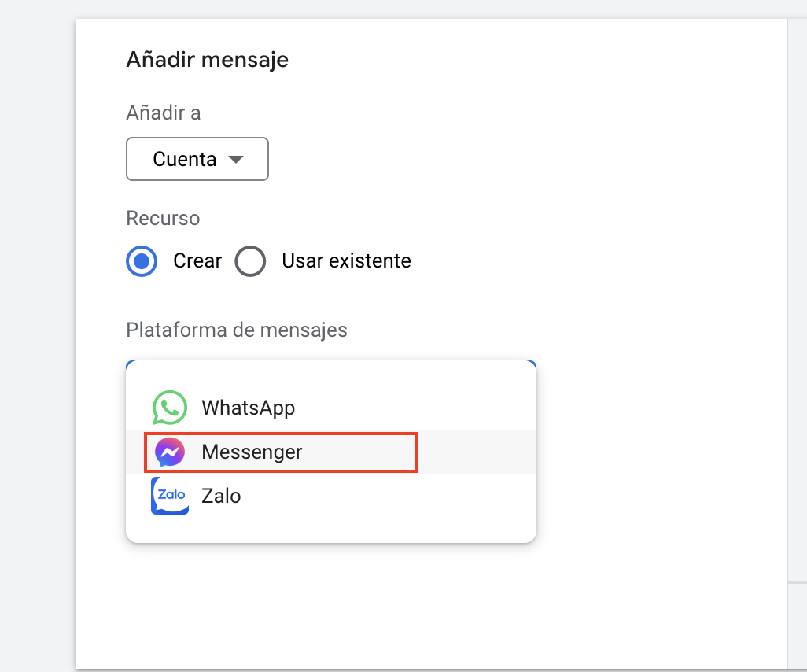This screenshot has height=672, width=807.
Task: Enable the Crear option under Recurso
Action: 142,261
